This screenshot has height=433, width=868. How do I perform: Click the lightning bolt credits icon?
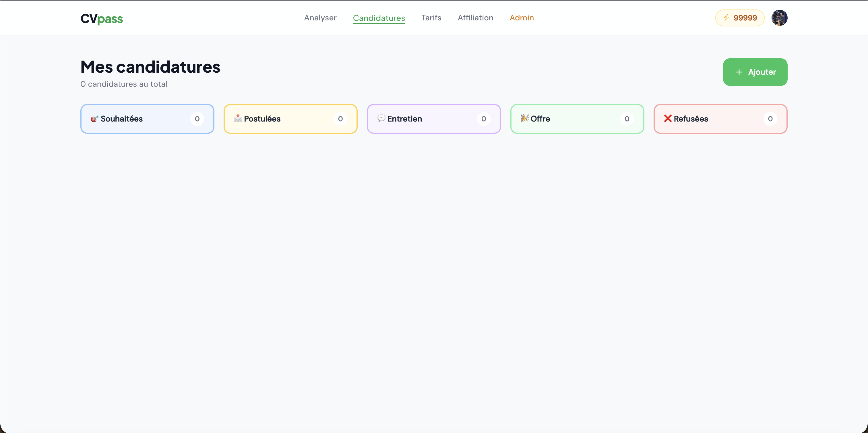(726, 18)
